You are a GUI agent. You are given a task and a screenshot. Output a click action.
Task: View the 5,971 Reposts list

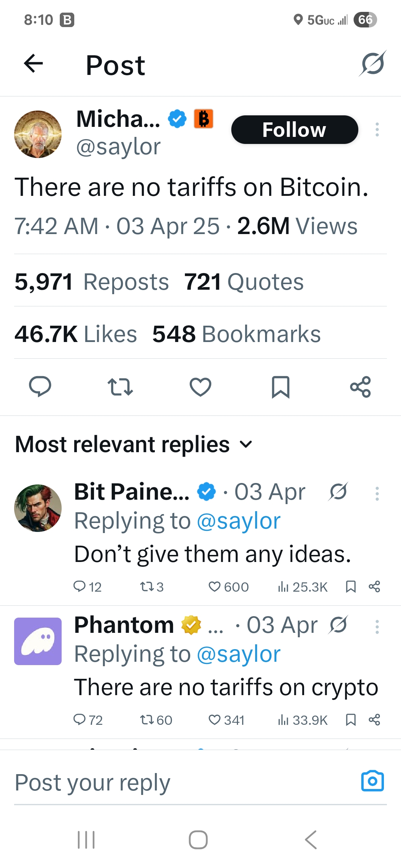click(91, 282)
